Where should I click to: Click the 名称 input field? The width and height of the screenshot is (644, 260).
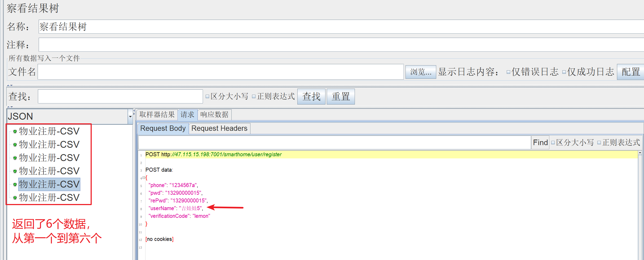point(341,27)
